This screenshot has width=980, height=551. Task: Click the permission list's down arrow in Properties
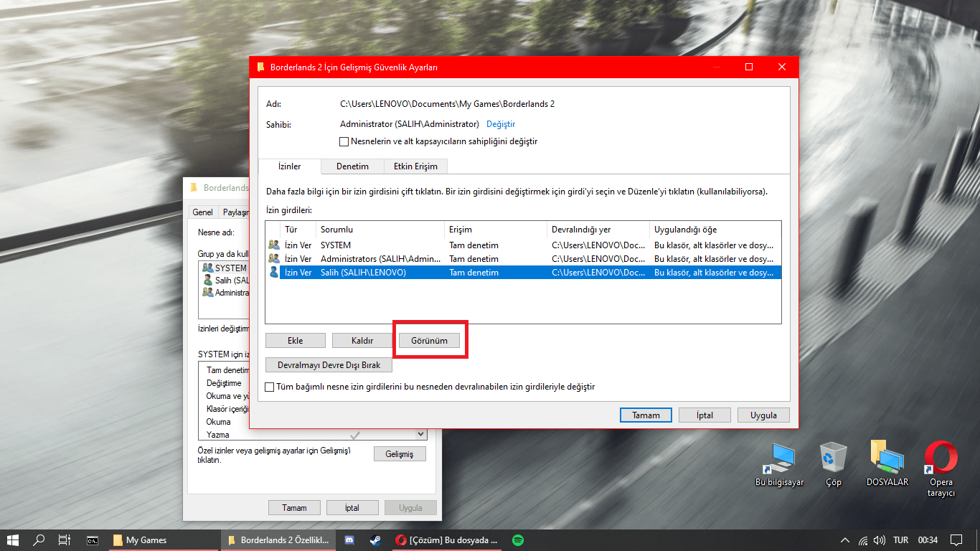(421, 434)
